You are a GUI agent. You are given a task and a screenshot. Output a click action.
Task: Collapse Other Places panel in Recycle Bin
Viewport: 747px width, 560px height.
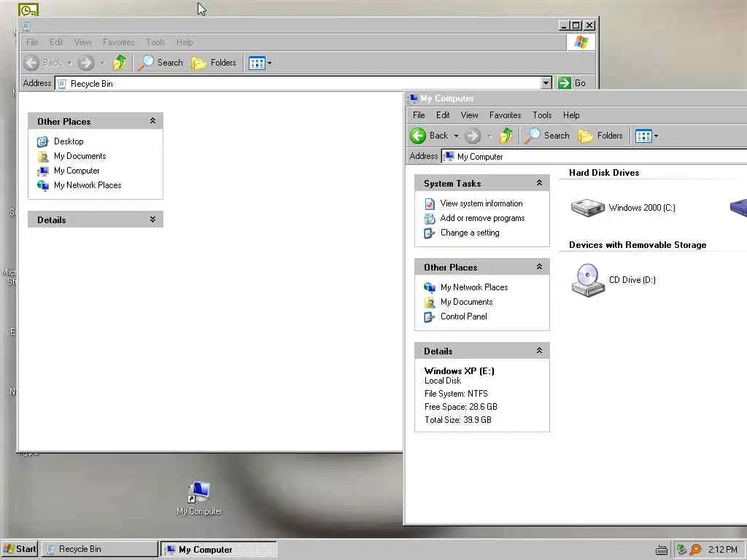point(152,121)
